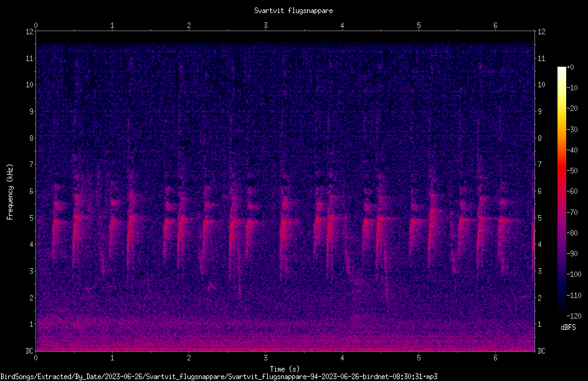Click '12' on the right frequency axis
Screen dimensions: 588x381
[541, 32]
